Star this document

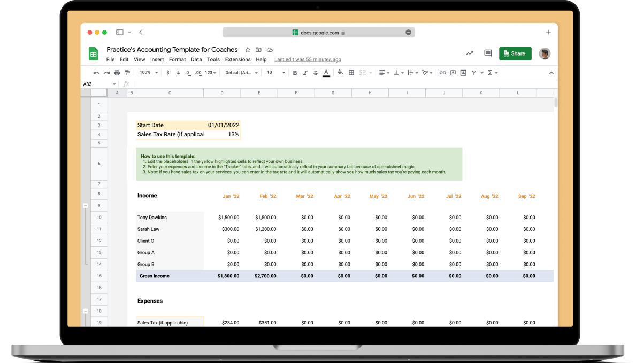tap(248, 50)
